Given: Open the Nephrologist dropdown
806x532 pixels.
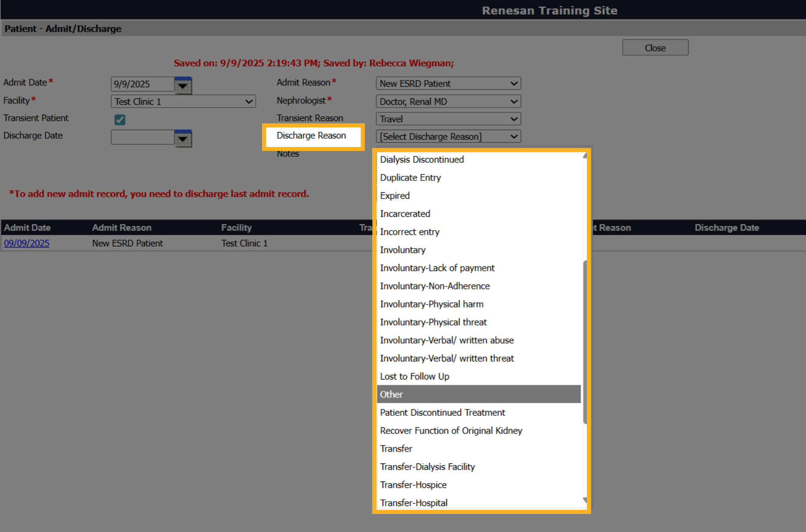Looking at the screenshot, I should click(448, 102).
